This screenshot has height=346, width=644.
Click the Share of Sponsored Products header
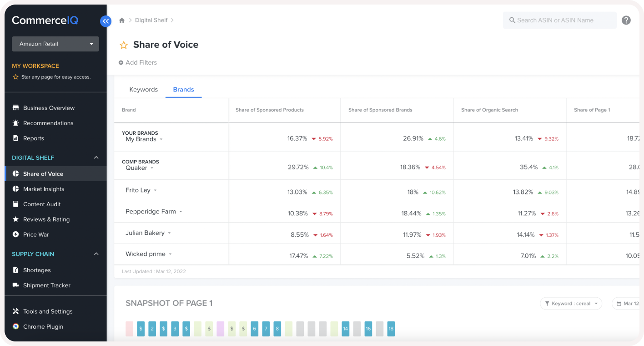click(270, 110)
